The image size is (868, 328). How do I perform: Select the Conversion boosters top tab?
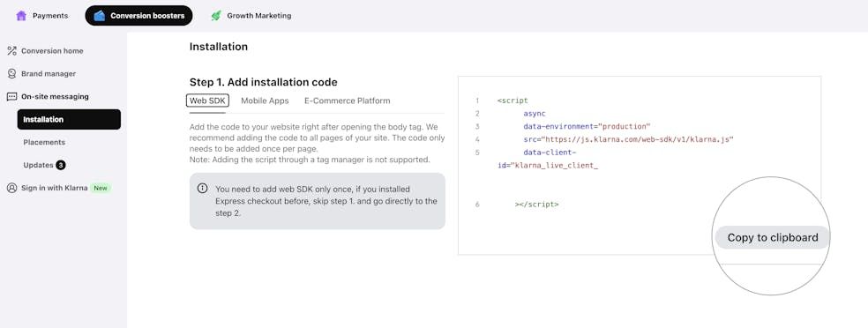coord(139,16)
